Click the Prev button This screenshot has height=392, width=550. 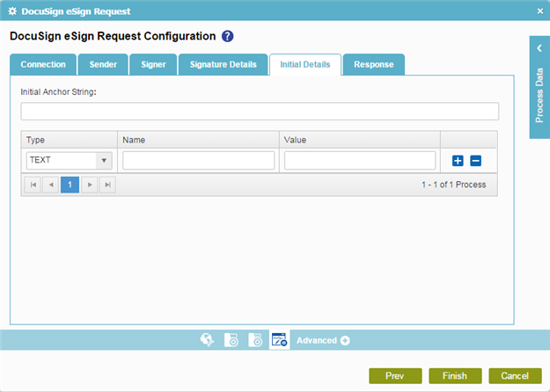[395, 376]
